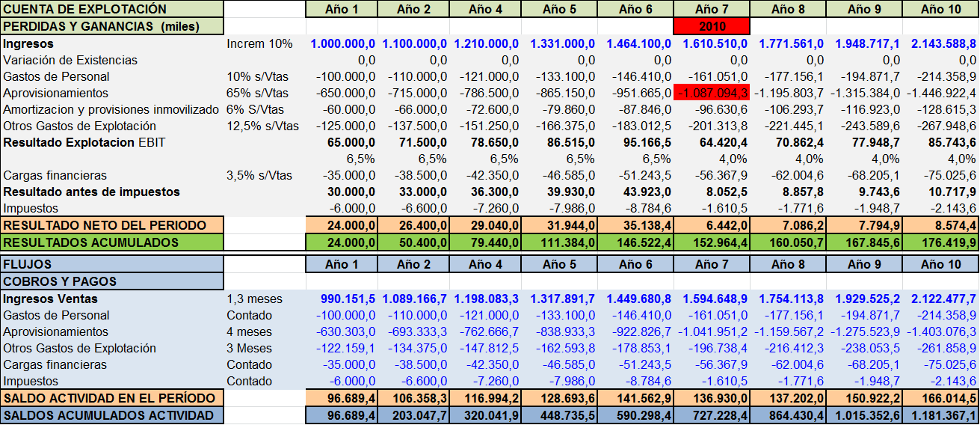
Task: Click the Variación de Existencias label
Action: [70, 60]
